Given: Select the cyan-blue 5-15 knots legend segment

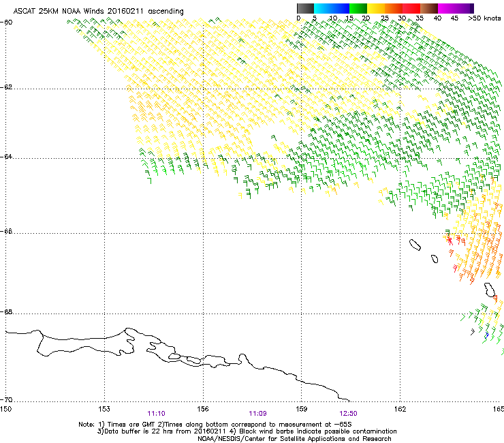Looking at the screenshot, I should click(332, 8).
